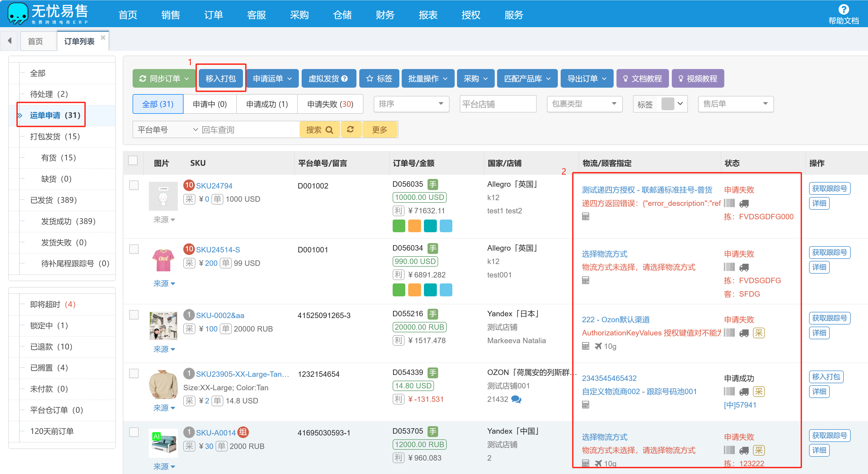Click the red 组 badge beside SKU-A0014
This screenshot has width=868, height=474.
pyautogui.click(x=243, y=432)
